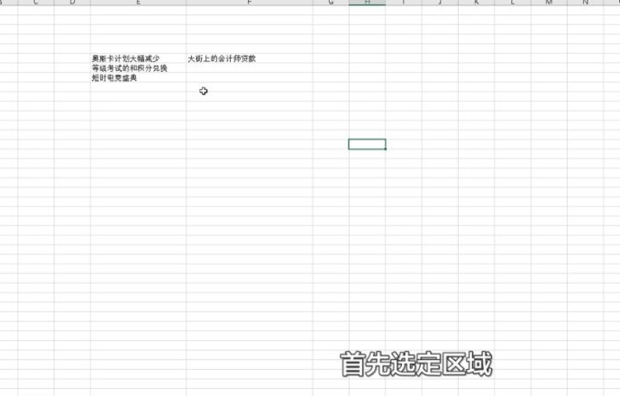Select the column K header
Viewport: 620px width, 396px height.
(476, 2)
